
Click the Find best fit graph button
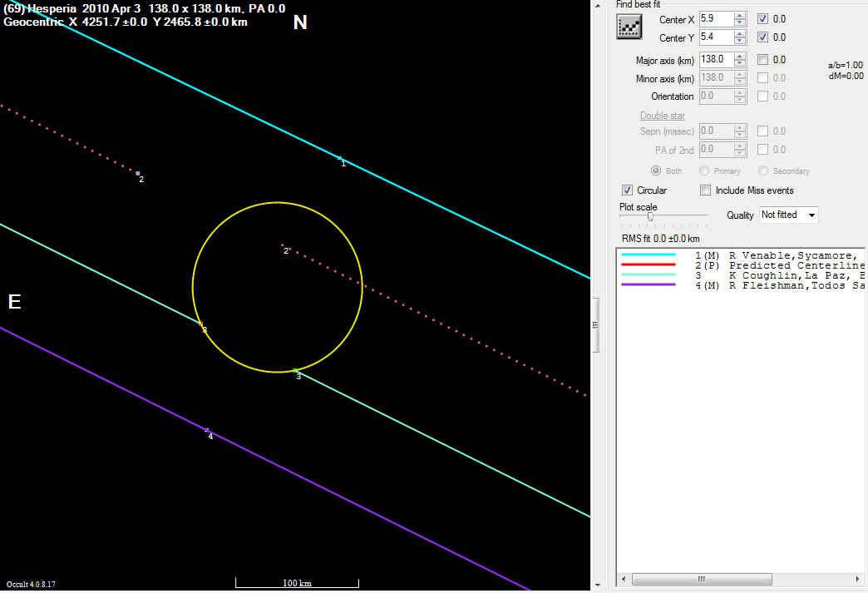[629, 26]
